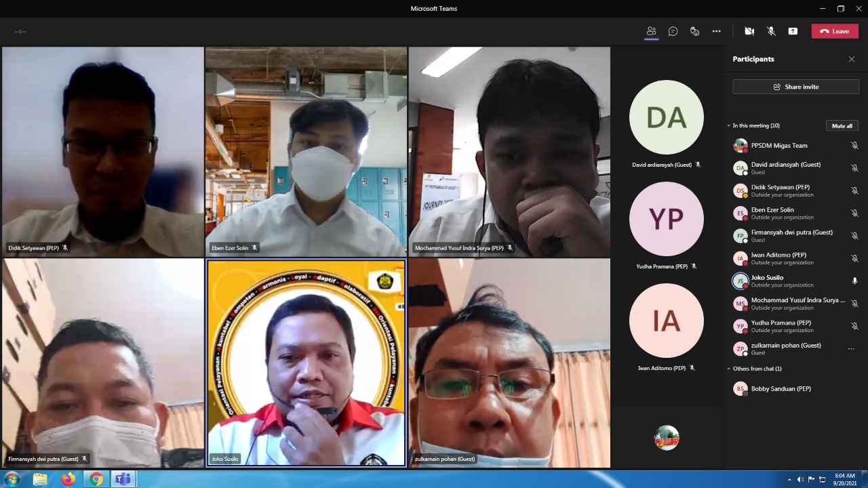Screen dimensions: 868x488
Task: Mute Joko Susilo's microphone in list
Action: click(x=854, y=281)
